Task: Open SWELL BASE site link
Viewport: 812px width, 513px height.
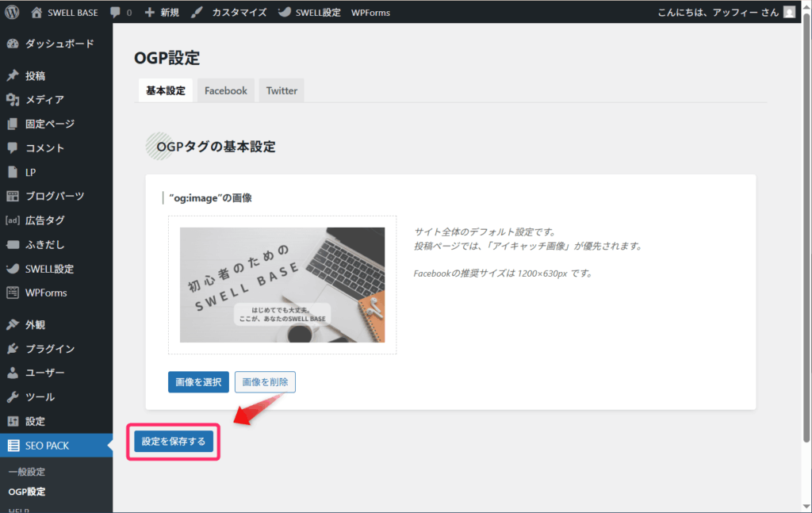Action: (73, 13)
